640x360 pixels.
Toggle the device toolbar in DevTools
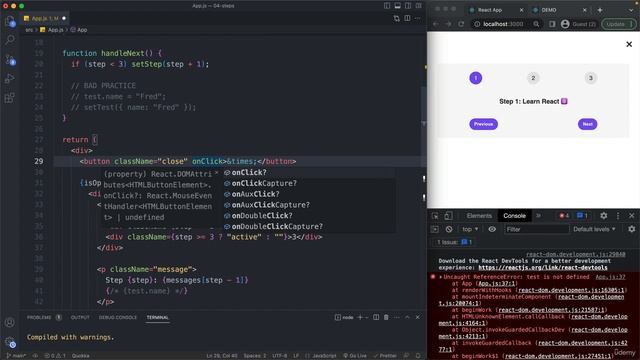tap(448, 216)
